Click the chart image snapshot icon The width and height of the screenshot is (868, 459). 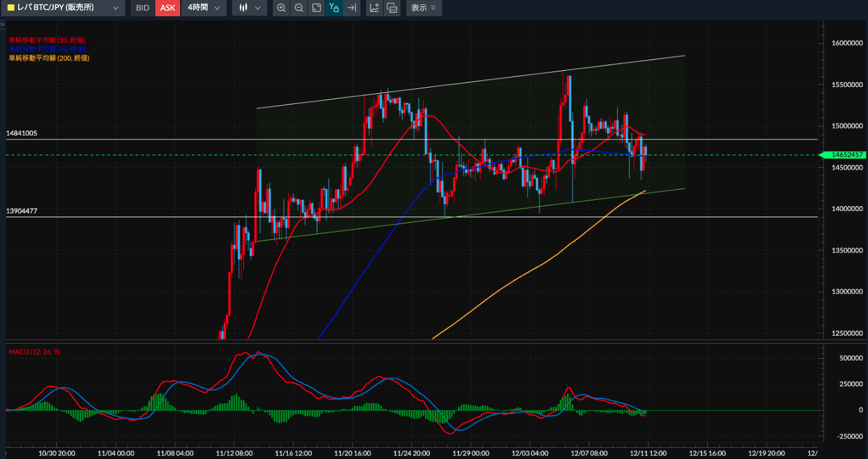pos(392,8)
